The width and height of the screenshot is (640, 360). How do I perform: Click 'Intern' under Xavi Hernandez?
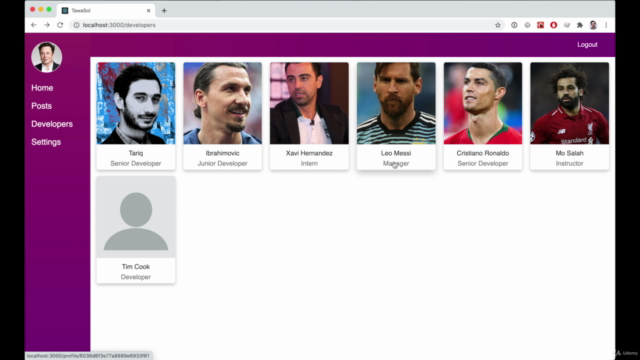tap(309, 163)
